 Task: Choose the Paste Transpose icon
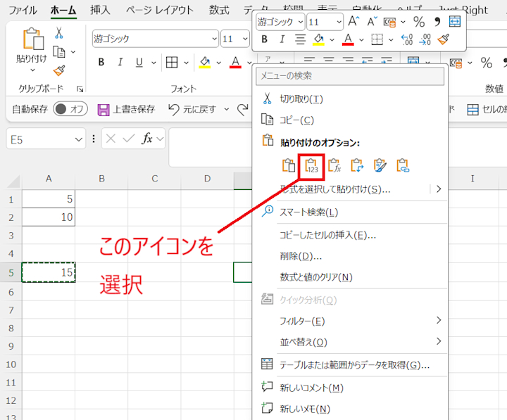click(357, 165)
